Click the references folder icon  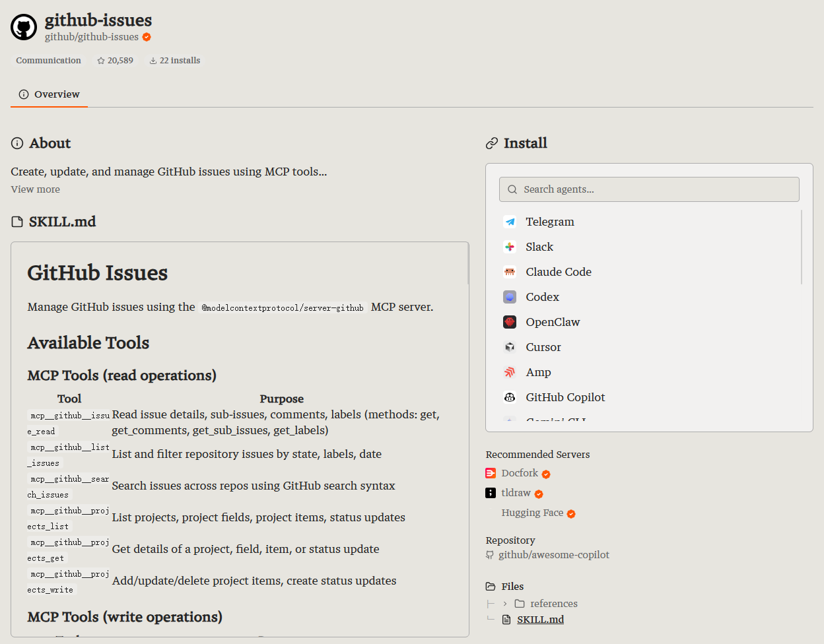click(x=520, y=604)
